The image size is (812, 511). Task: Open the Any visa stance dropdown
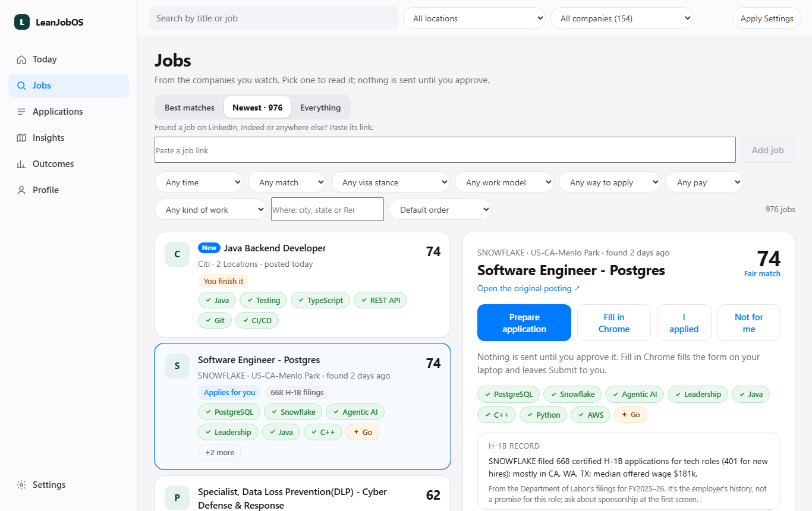point(391,182)
